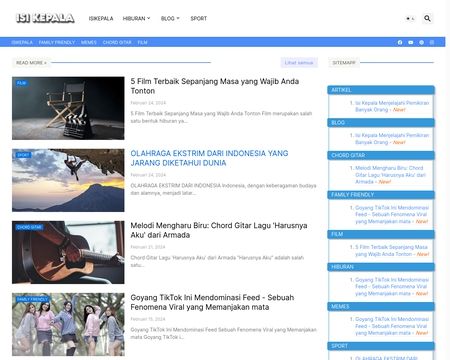Click the Lihat semua button
Image resolution: width=450 pixels, height=360 pixels.
(x=299, y=62)
